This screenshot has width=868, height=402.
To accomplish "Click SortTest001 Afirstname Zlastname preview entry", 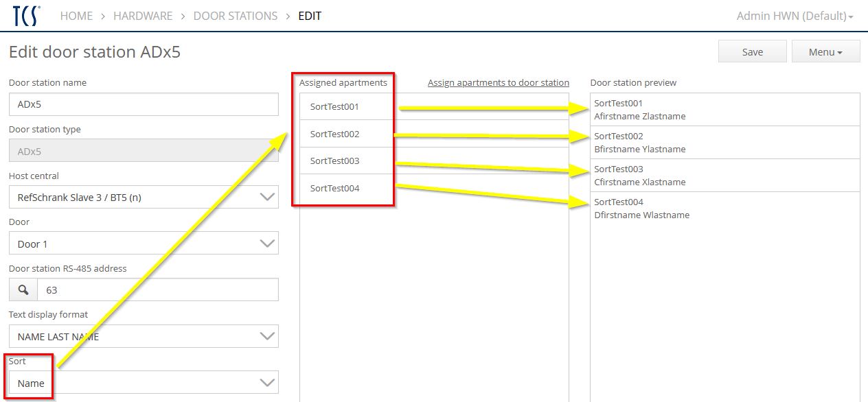I will tap(724, 110).
